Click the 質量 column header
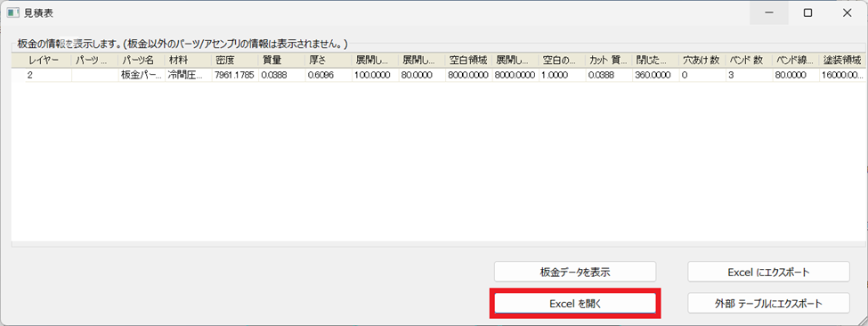Screen dimensions: 868x326 point(282,61)
